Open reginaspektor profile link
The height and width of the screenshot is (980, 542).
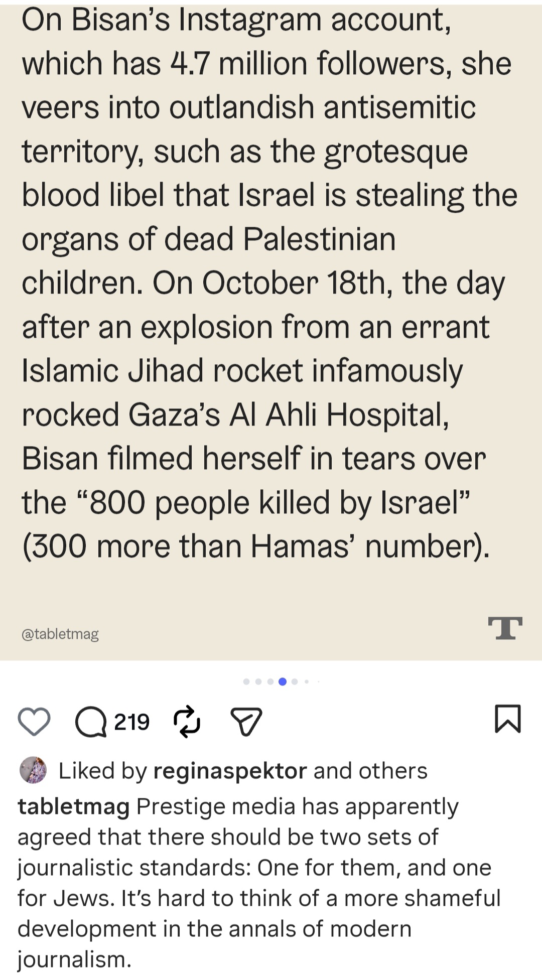click(230, 771)
